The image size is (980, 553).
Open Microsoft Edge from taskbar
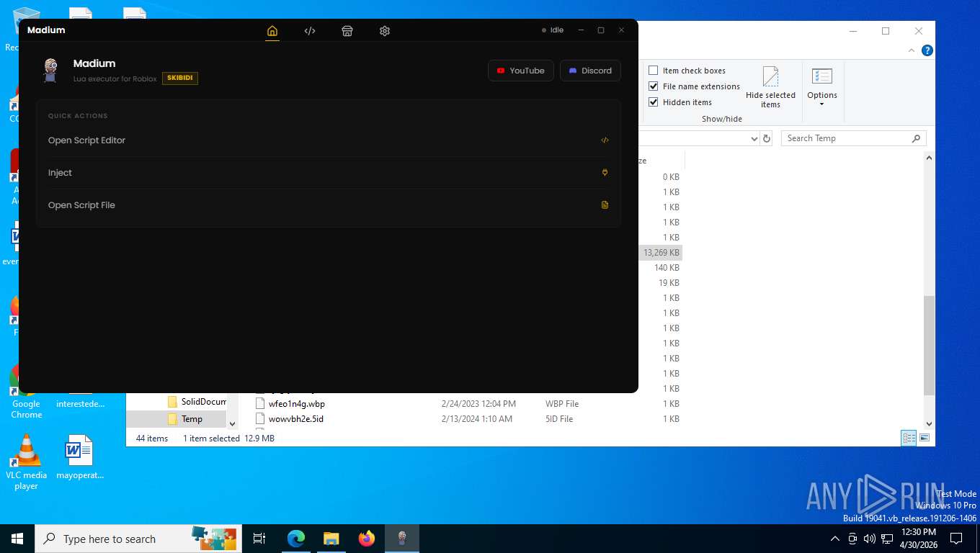tap(295, 539)
